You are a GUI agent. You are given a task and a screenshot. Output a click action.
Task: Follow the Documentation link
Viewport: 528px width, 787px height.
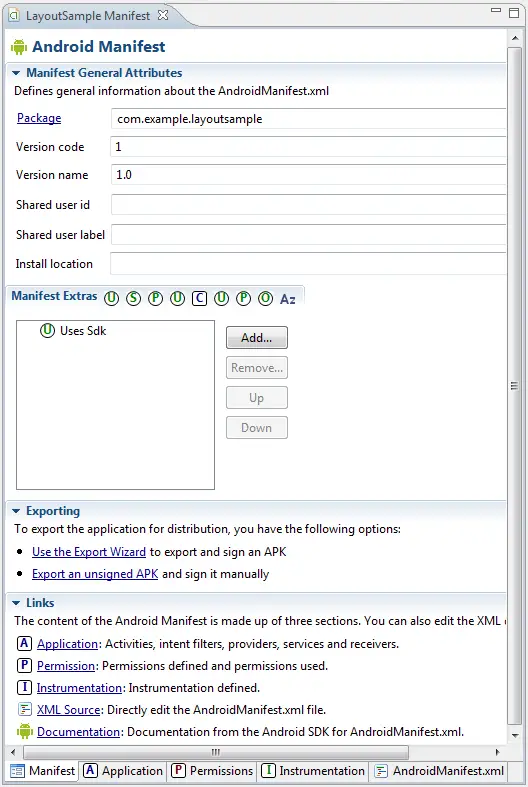click(78, 732)
